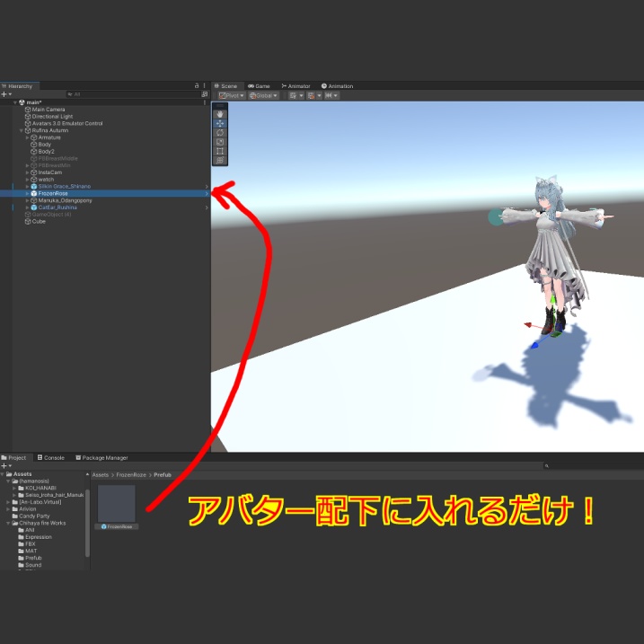
Task: Open the Expression folder
Action: pos(39,537)
